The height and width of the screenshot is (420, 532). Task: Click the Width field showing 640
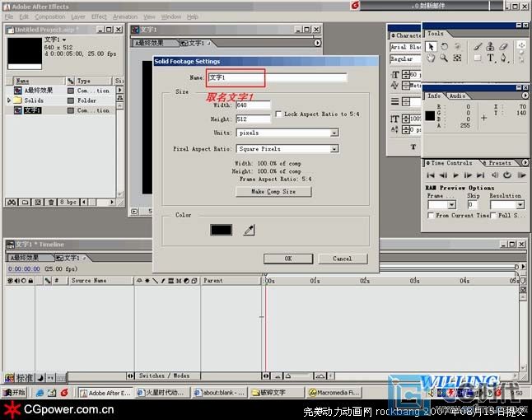pos(253,105)
